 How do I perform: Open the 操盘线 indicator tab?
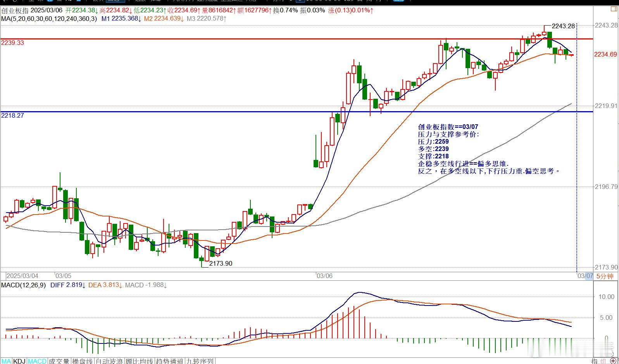tap(83, 361)
